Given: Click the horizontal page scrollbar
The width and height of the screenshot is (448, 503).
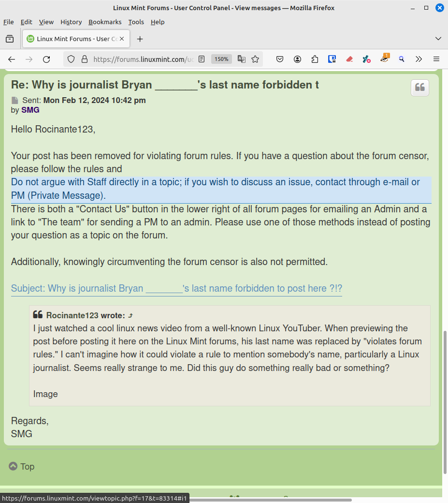Looking at the screenshot, I should [x=271, y=500].
